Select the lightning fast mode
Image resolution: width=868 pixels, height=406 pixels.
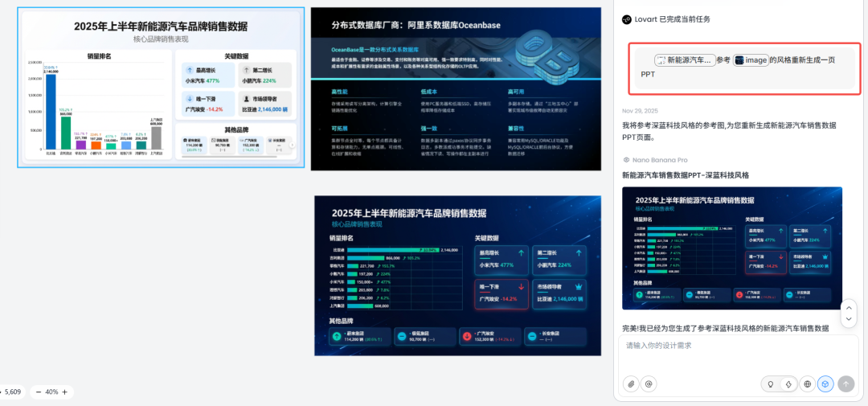[788, 383]
